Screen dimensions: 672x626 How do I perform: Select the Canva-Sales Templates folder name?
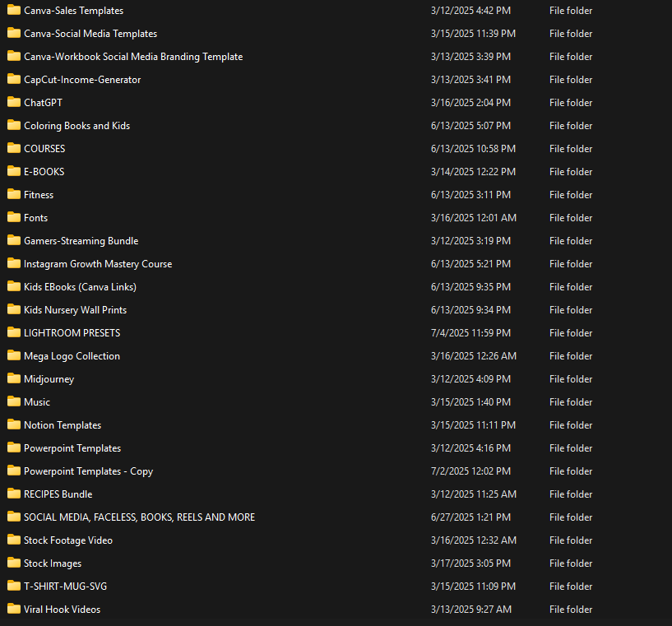pyautogui.click(x=74, y=11)
